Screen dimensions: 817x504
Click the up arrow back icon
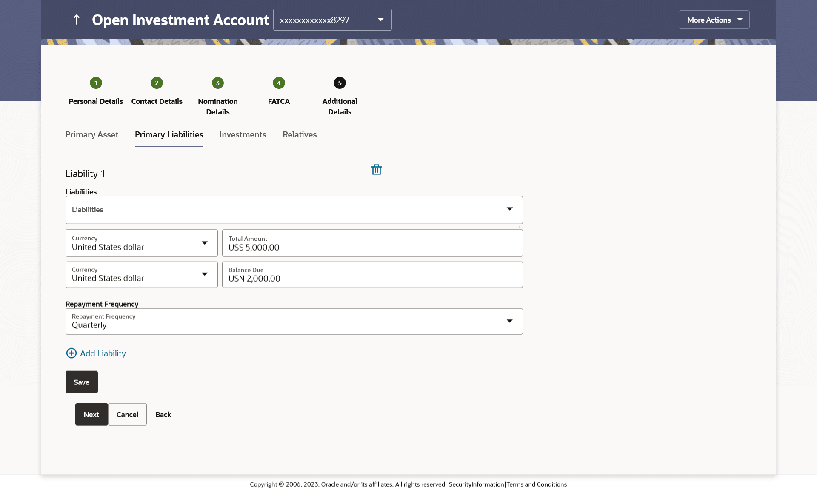77,20
